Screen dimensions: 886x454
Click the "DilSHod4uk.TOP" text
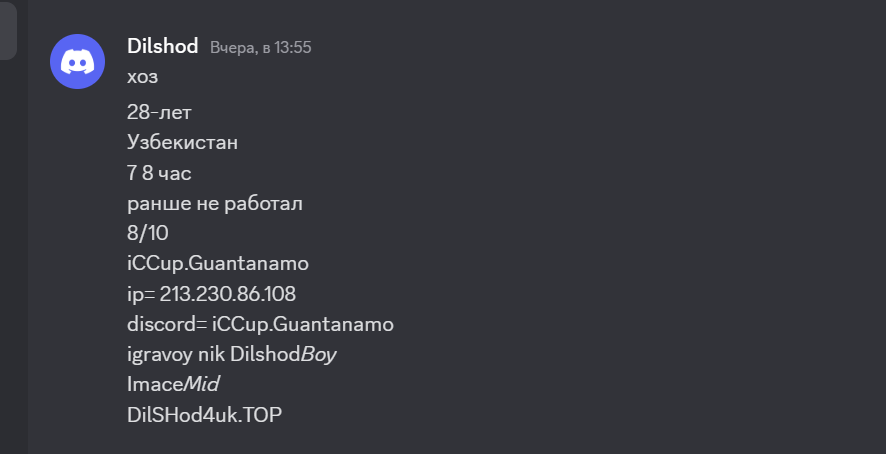(204, 414)
